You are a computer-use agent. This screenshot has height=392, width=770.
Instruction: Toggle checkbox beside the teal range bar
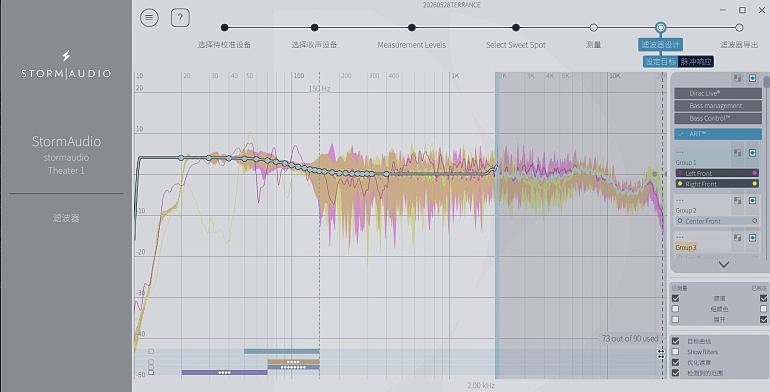click(x=151, y=351)
